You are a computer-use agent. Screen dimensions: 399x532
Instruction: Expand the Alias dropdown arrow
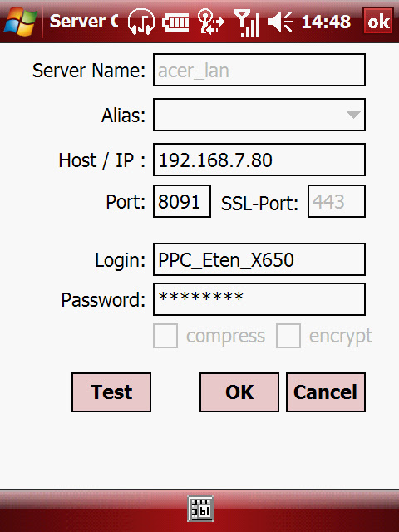[x=353, y=115]
